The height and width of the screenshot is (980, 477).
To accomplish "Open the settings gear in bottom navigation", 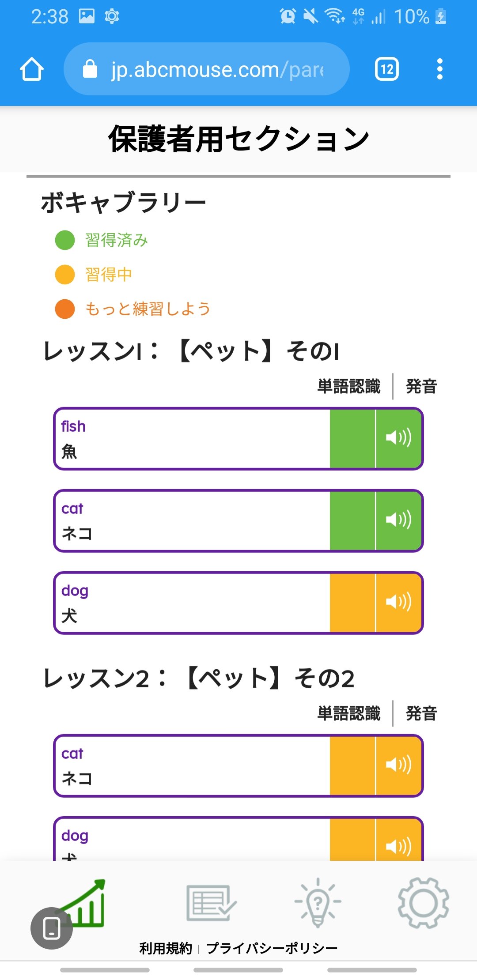I will (x=423, y=902).
